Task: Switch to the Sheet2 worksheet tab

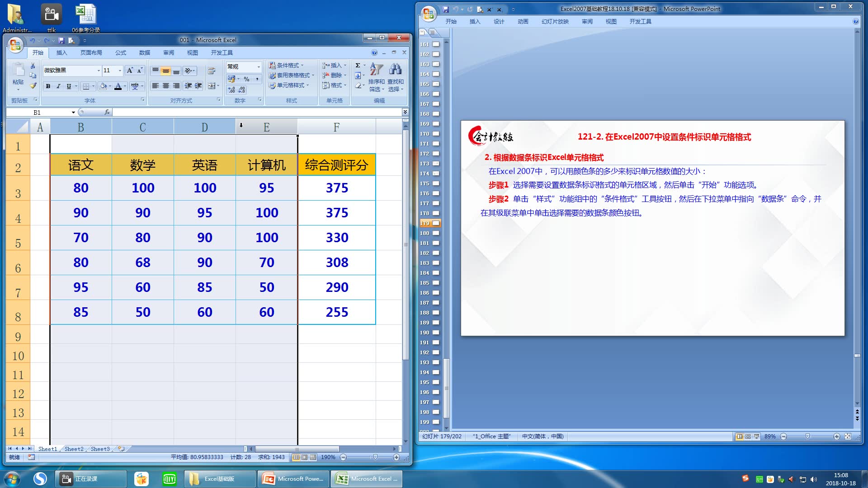Action: (x=74, y=449)
